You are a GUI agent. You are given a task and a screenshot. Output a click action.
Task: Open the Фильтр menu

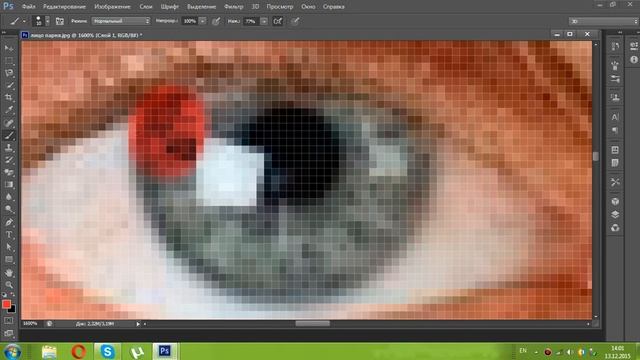coord(234,7)
